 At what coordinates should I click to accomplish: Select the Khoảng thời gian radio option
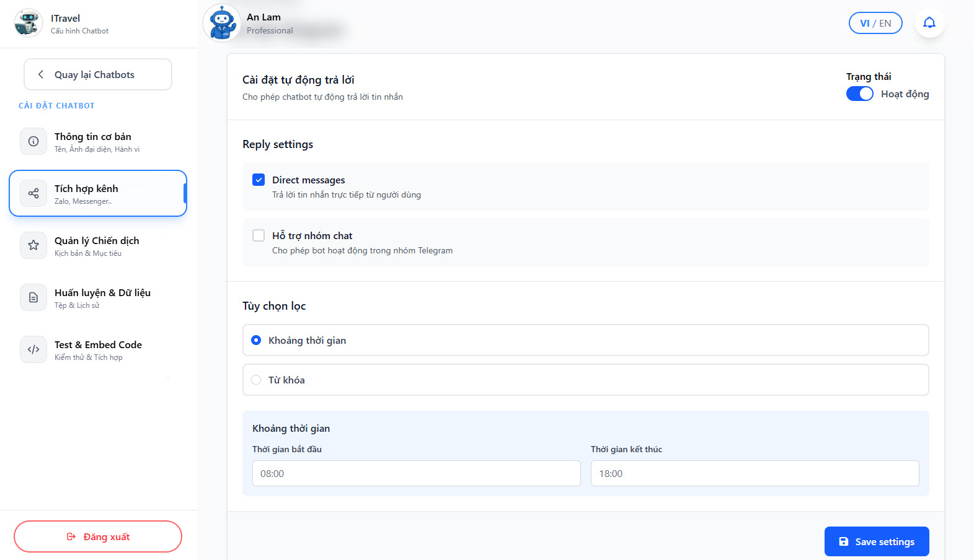256,340
